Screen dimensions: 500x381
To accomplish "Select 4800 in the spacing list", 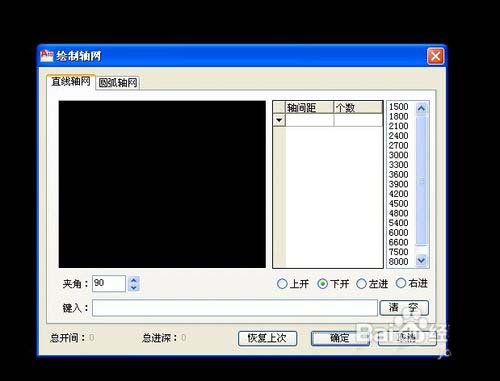I will coord(399,213).
